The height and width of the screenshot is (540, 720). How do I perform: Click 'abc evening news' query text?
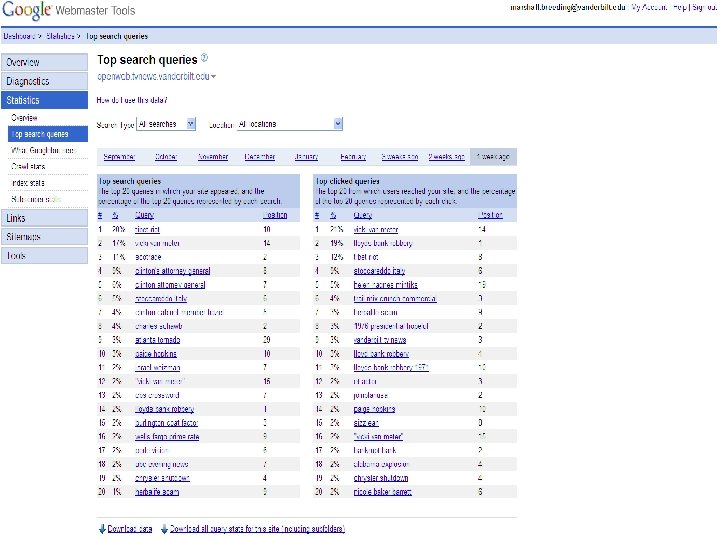[162, 464]
